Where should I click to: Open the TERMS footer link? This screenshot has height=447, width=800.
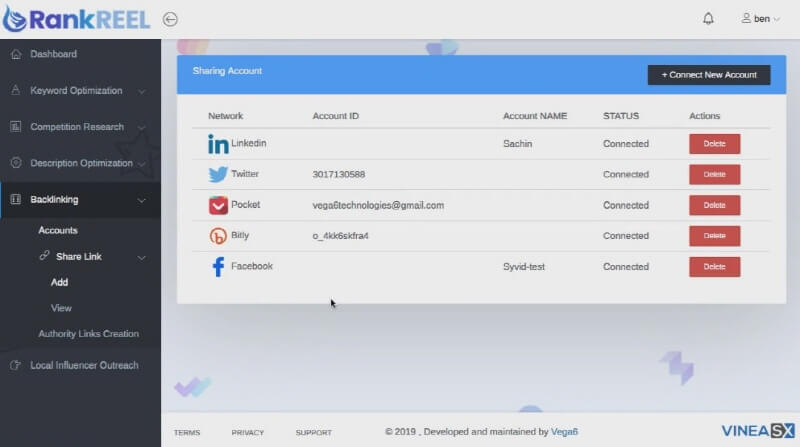[187, 433]
